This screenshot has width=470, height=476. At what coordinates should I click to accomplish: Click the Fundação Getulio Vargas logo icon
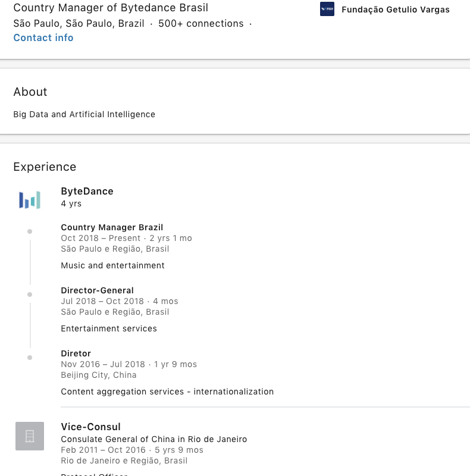click(x=327, y=10)
